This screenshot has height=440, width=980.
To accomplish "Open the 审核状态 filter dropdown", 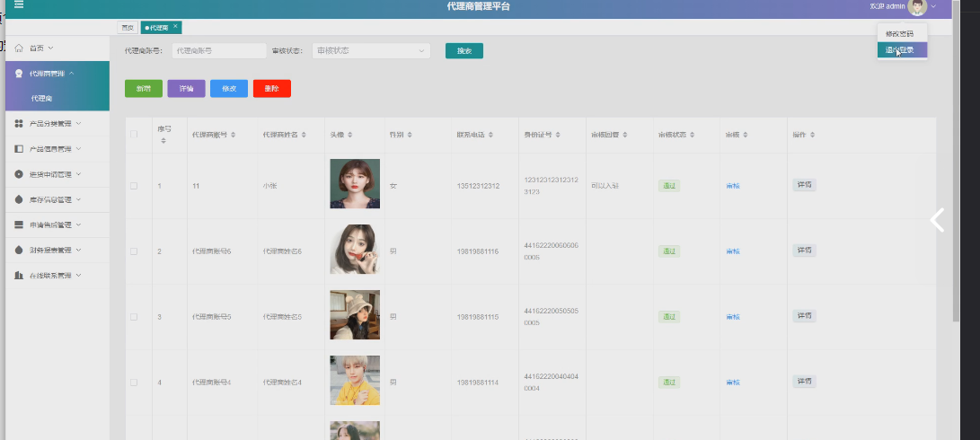I will [371, 50].
